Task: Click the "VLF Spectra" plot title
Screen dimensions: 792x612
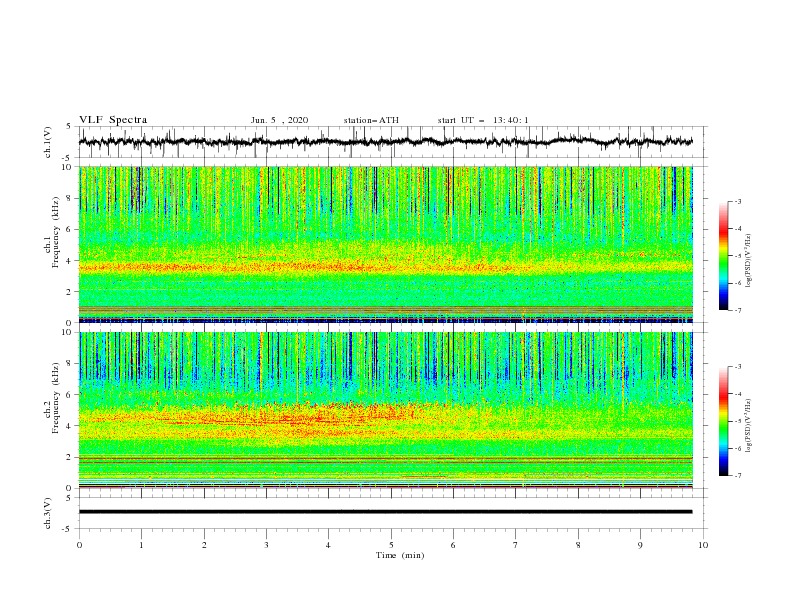Action: click(113, 120)
